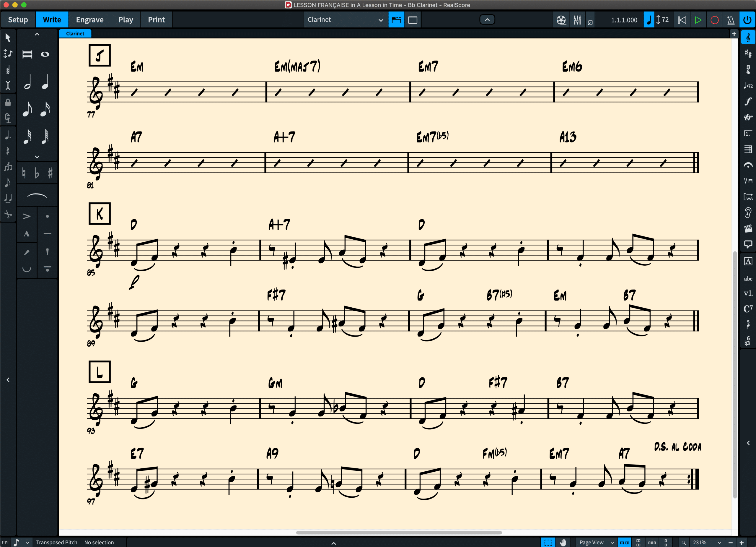
Task: Toggle the metronome click
Action: [731, 20]
